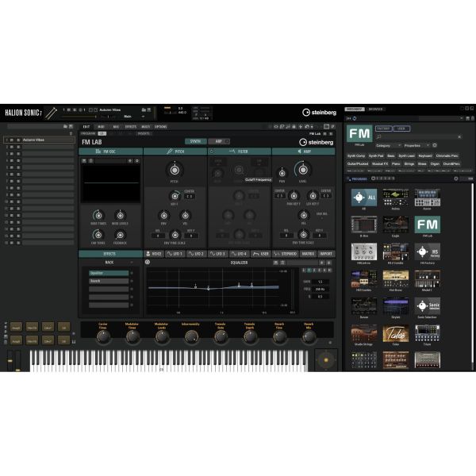Click the equalizer Freq value field
Screen dimensions: 476x476
(x=320, y=289)
